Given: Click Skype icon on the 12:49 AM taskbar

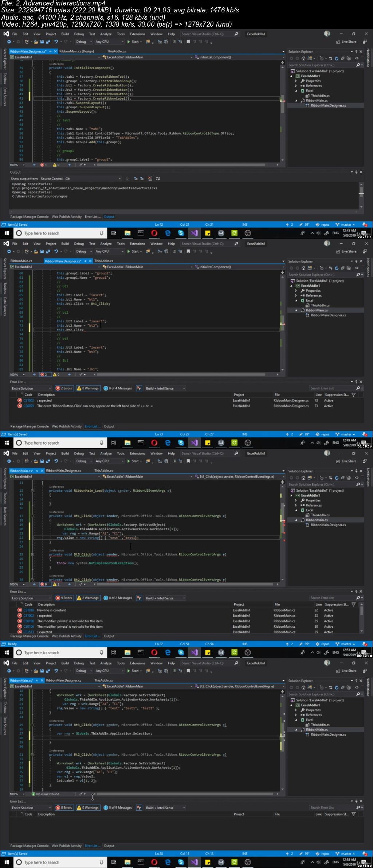Looking at the screenshot, I should pyautogui.click(x=181, y=443).
